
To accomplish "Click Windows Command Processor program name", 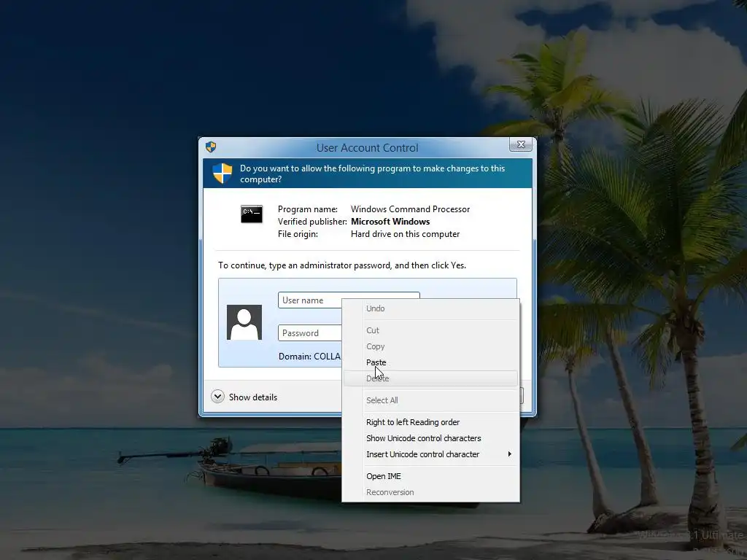I will click(x=410, y=209).
